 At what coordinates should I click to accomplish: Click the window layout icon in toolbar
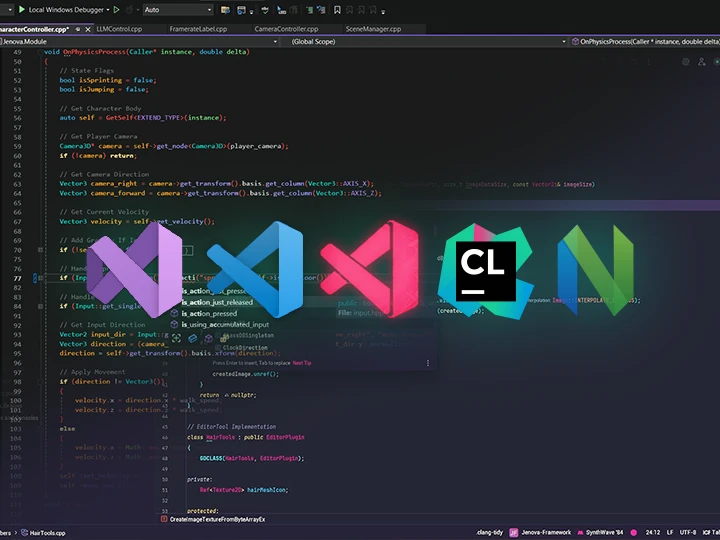241,10
